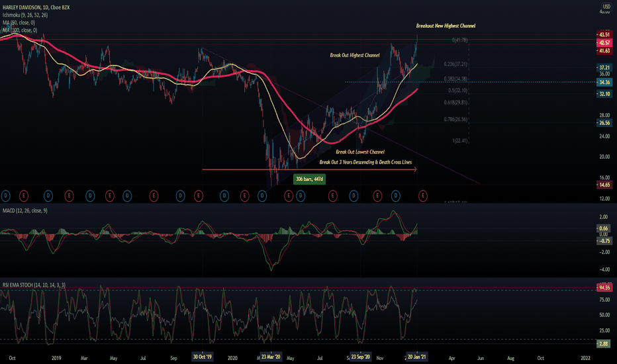
Task: Click the 2022 label on time axis
Action: click(x=585, y=358)
